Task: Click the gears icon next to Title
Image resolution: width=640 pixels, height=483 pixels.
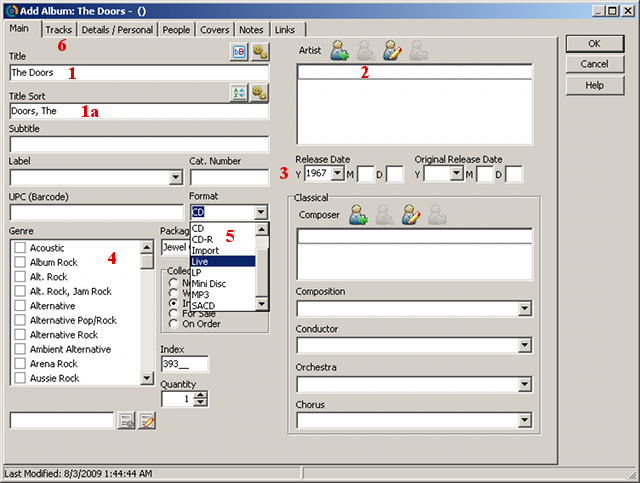Action: coord(260,52)
